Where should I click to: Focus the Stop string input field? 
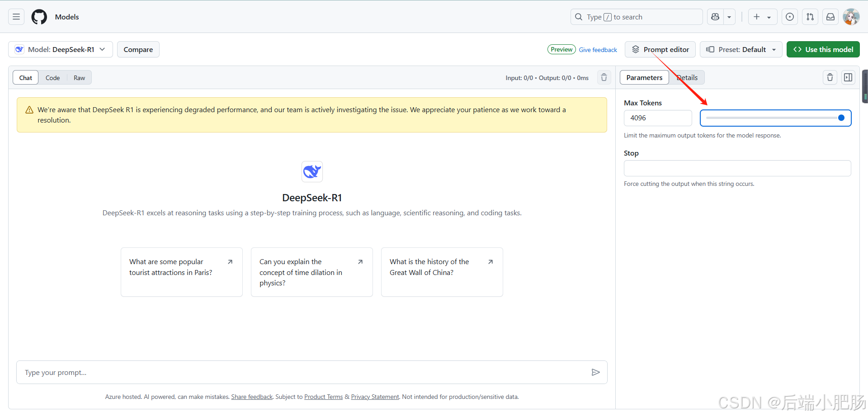click(737, 168)
